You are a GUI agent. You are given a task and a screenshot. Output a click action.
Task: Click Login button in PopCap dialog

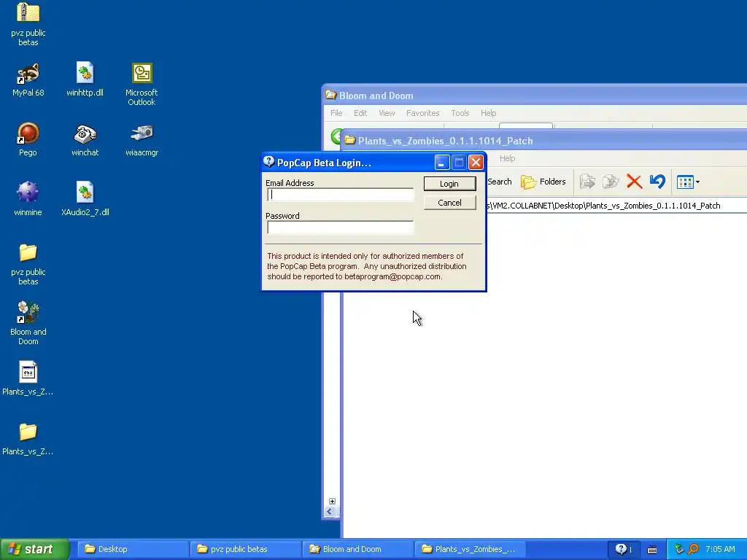tap(449, 184)
